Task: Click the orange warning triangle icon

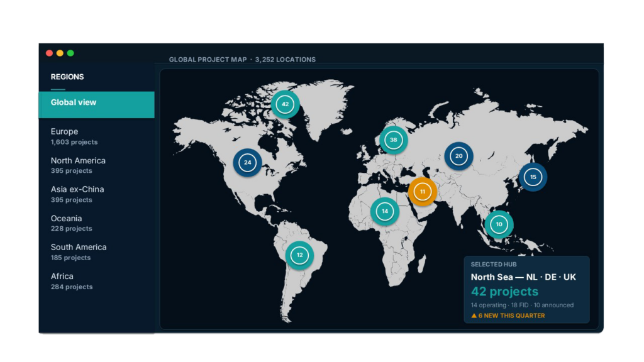Action: pyautogui.click(x=474, y=315)
